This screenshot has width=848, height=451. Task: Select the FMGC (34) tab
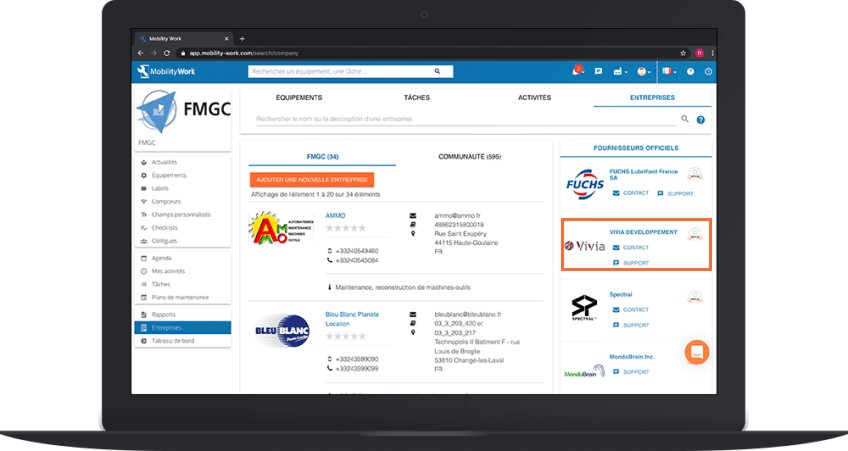(322, 157)
